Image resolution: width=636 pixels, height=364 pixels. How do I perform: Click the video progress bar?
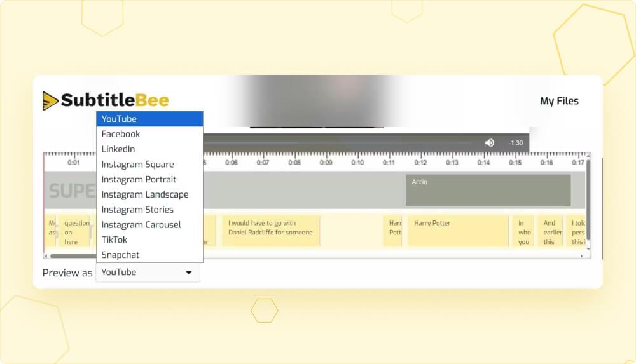(343, 143)
